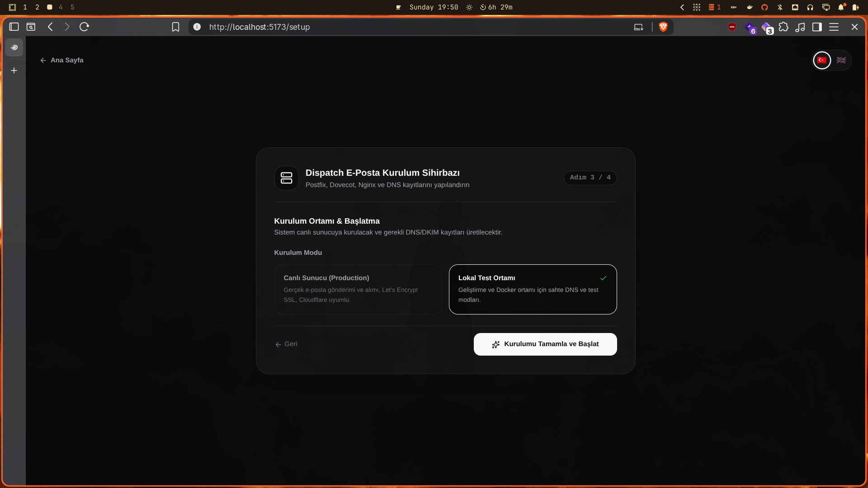The width and height of the screenshot is (868, 488).
Task: Open the extension with badge 3
Action: [x=767, y=28]
